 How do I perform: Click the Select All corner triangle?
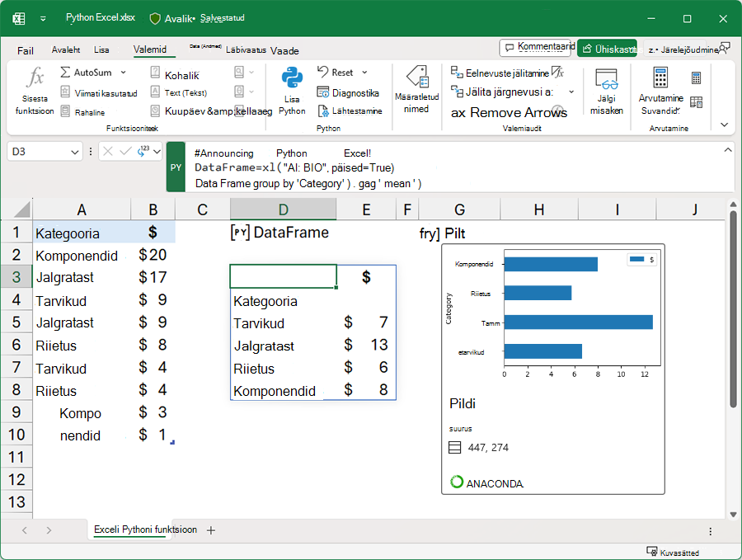coord(21,209)
